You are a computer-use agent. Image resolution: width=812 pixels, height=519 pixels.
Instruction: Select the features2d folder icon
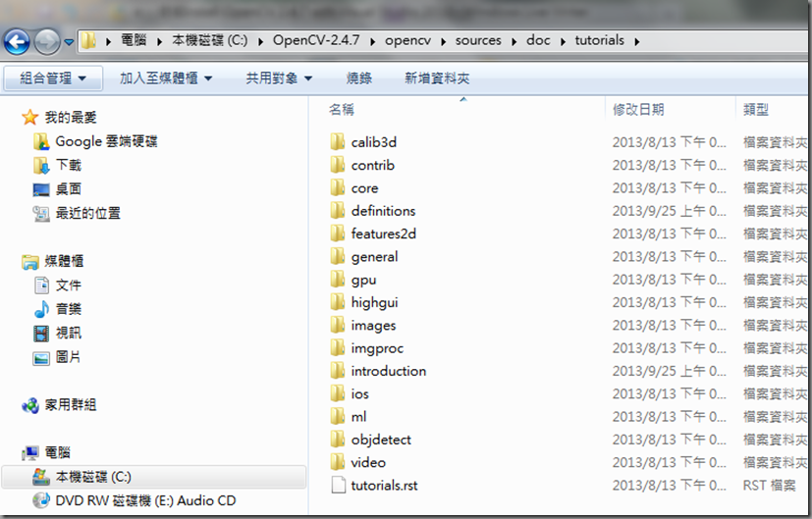(x=338, y=234)
